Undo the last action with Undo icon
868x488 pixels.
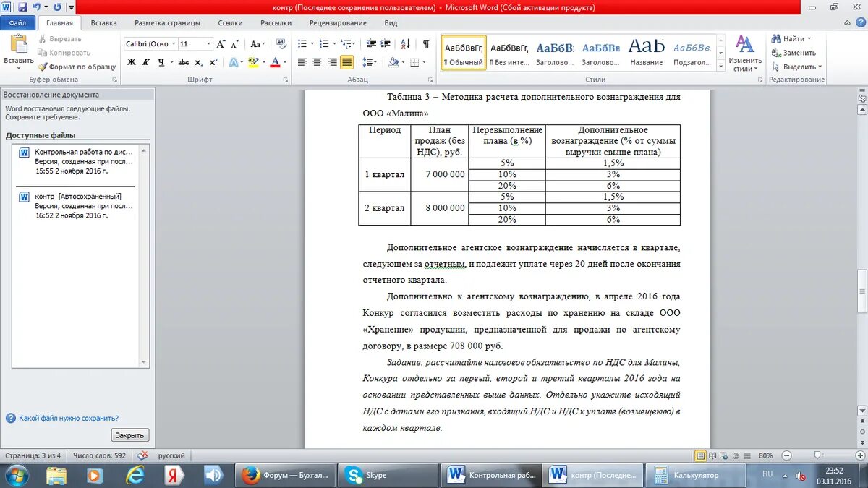tap(37, 7)
